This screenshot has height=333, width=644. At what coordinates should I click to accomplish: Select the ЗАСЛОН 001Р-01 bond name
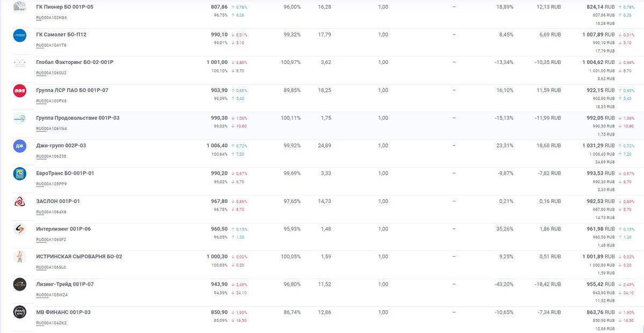[58, 201]
